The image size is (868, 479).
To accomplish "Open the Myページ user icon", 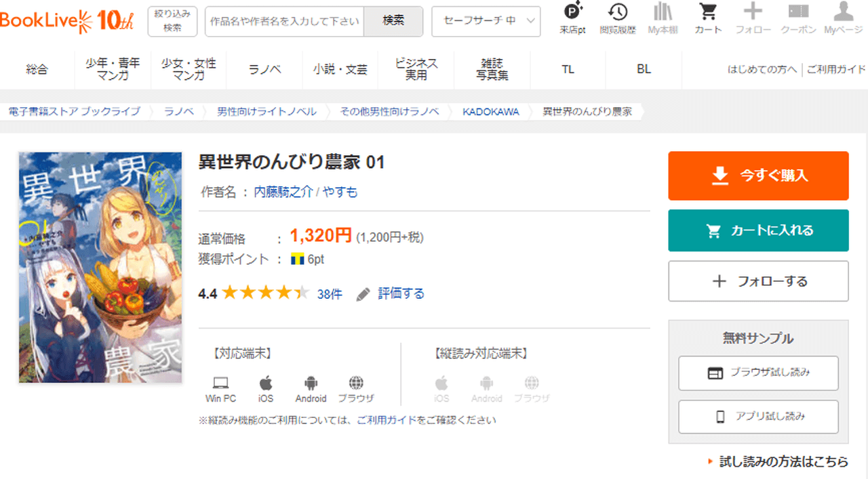I will point(843,18).
